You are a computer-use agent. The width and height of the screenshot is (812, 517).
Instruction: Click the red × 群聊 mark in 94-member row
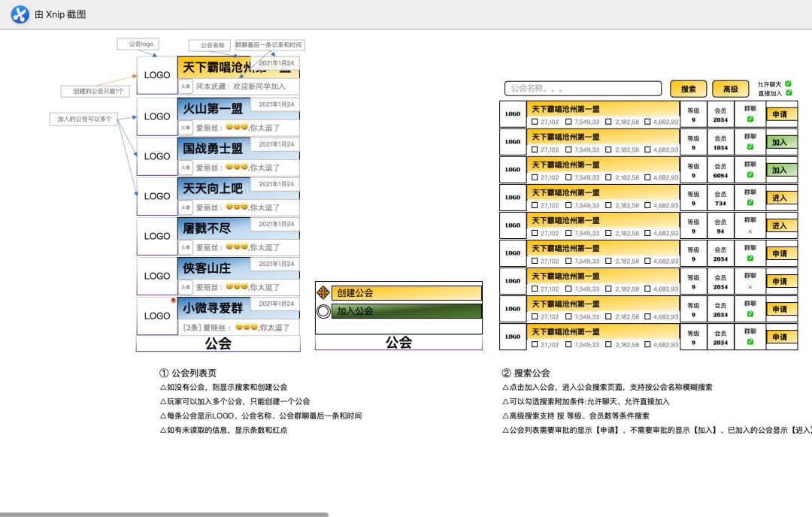[x=750, y=231]
